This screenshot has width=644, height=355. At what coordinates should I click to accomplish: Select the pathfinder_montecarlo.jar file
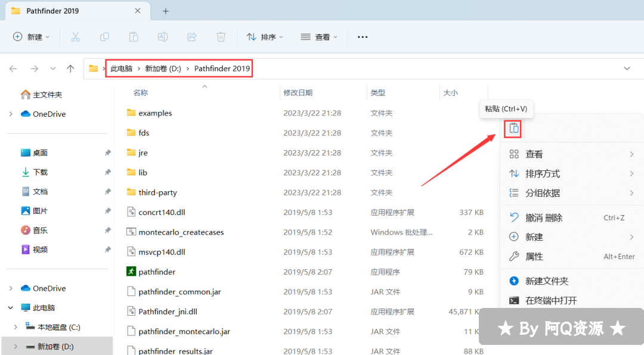[184, 331]
